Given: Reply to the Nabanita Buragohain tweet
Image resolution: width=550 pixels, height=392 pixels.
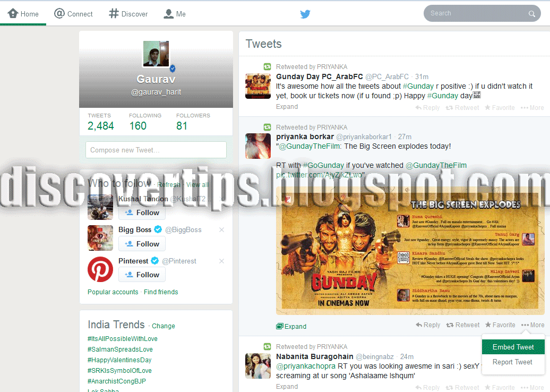Looking at the screenshot, I should tap(427, 387).
